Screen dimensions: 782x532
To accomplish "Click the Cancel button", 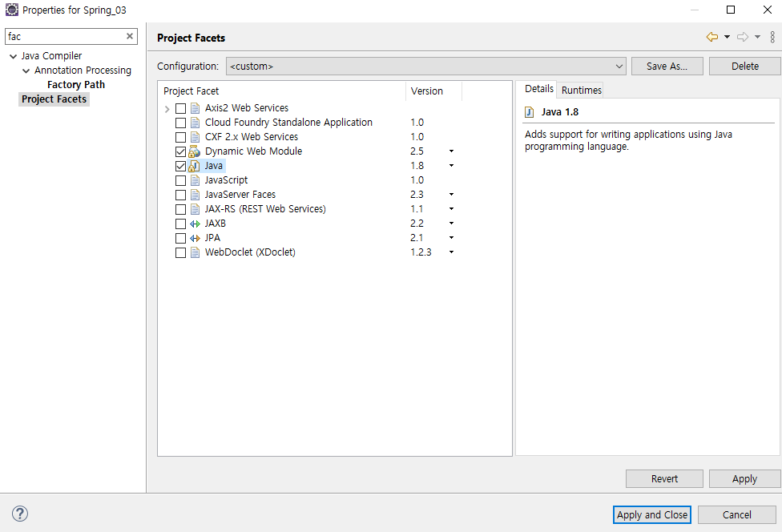I will tap(736, 514).
